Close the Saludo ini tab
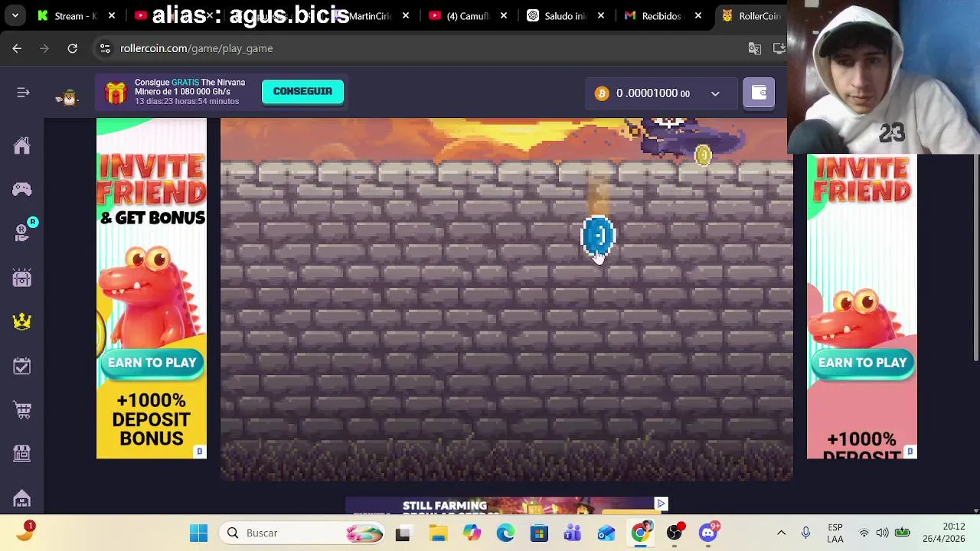This screenshot has height=551, width=980. pyautogui.click(x=601, y=15)
